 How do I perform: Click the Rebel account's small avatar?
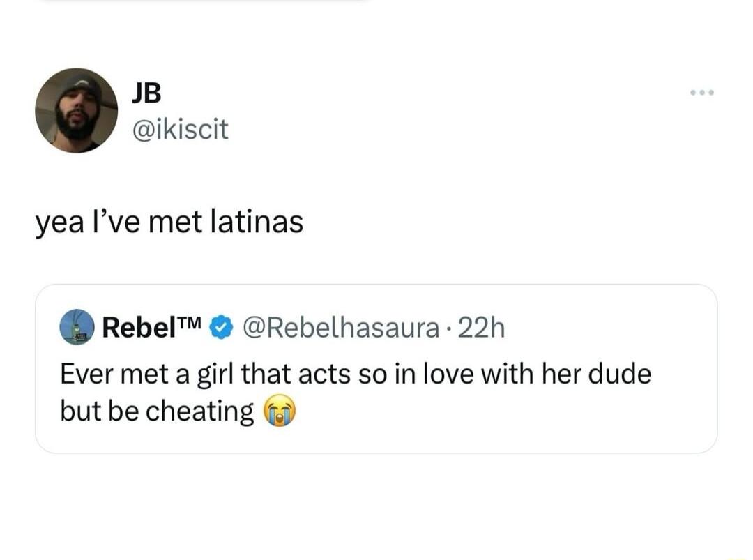(x=77, y=326)
